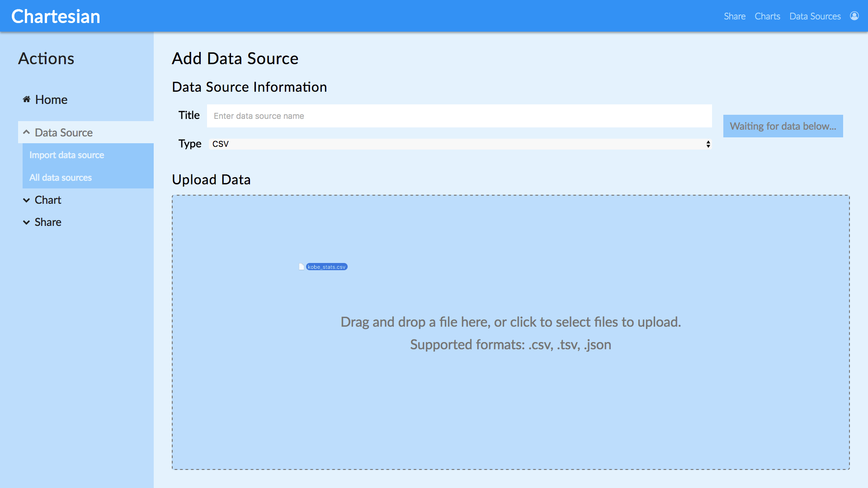The image size is (868, 488).
Task: Collapse the Data Source chevron
Action: coord(26,132)
